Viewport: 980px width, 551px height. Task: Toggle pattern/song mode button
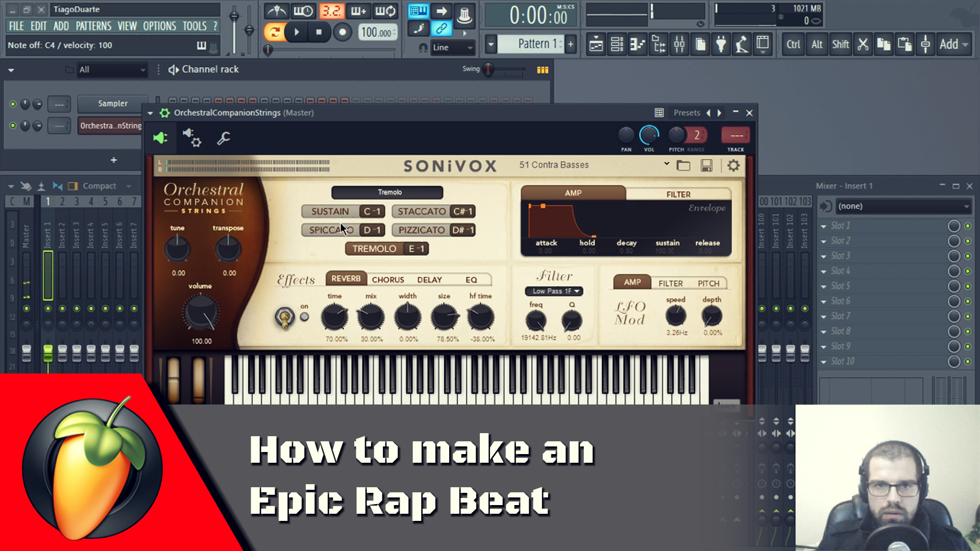(275, 32)
